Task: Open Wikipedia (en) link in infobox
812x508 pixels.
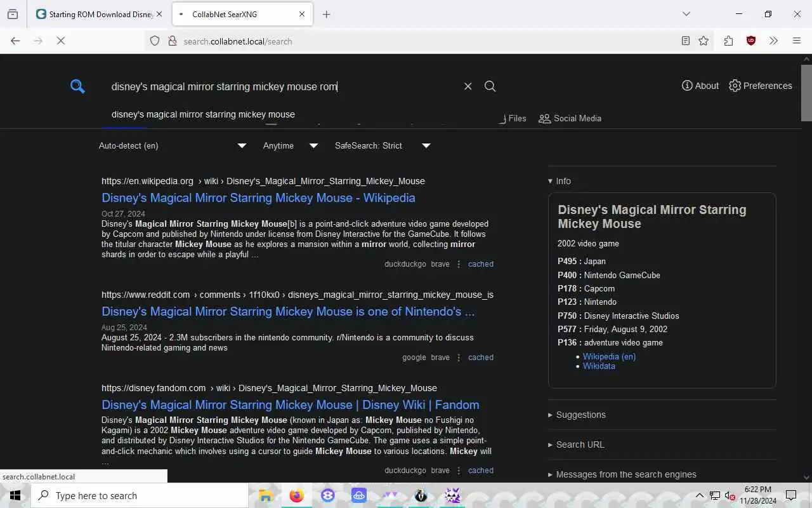Action: [x=609, y=356]
